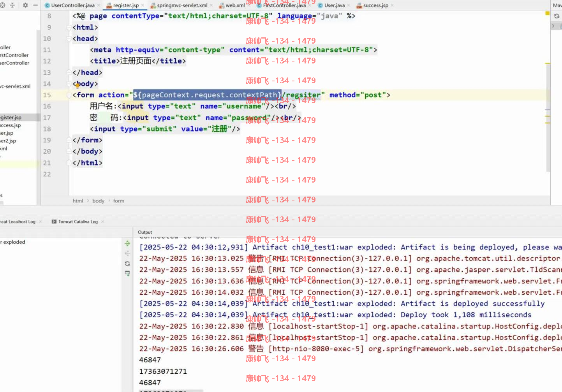This screenshot has height=392, width=562.
Task: Click the Output panel header
Action: [x=145, y=232]
